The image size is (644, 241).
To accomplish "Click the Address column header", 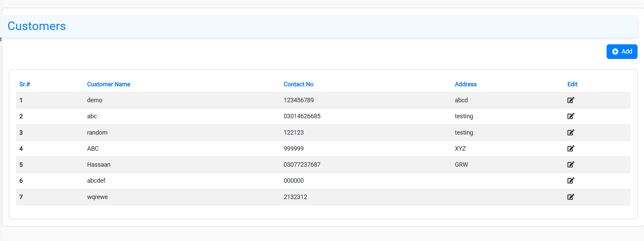I will (x=465, y=84).
